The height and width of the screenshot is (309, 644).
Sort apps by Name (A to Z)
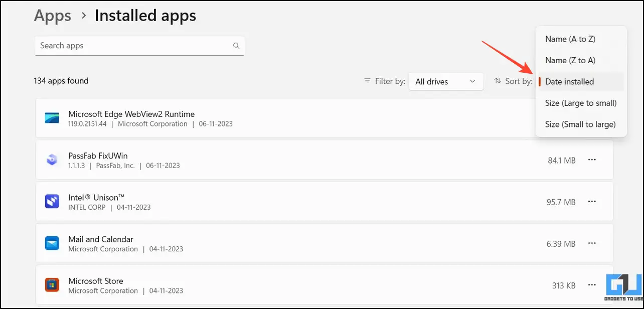(x=581, y=39)
